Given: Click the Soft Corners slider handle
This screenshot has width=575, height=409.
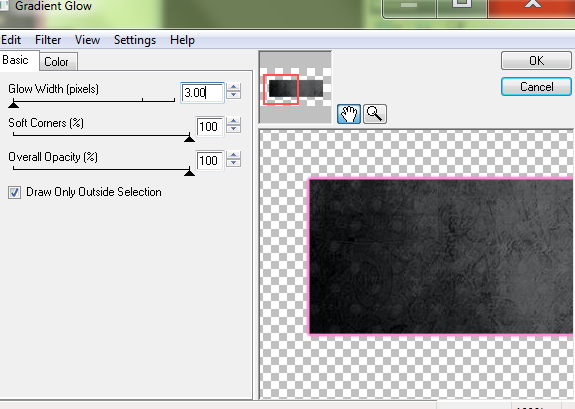Looking at the screenshot, I should pos(189,138).
